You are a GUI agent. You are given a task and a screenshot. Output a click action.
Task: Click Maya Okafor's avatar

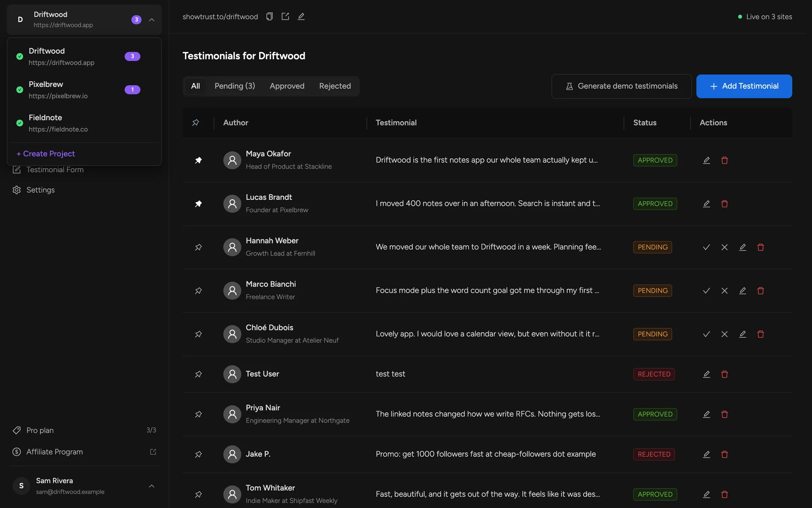point(232,160)
